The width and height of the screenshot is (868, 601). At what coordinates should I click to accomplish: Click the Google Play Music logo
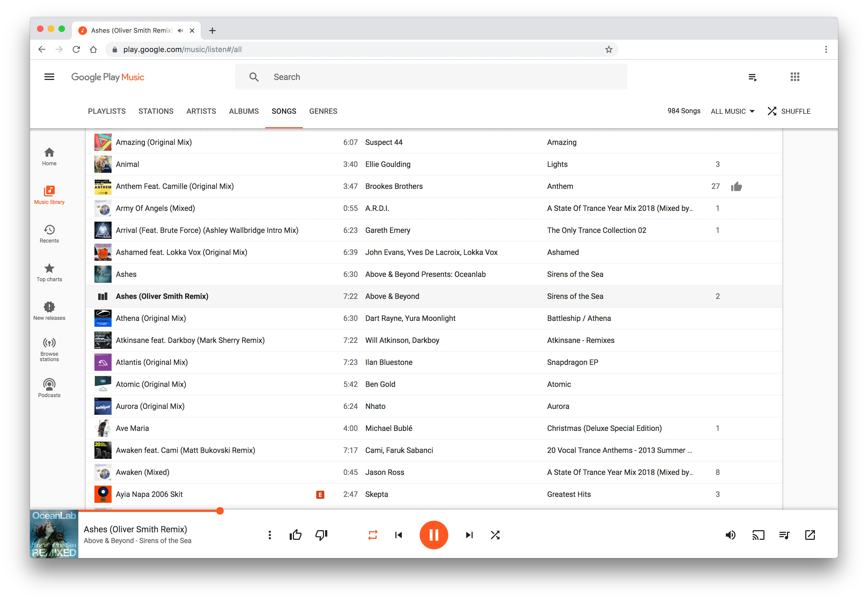[108, 77]
